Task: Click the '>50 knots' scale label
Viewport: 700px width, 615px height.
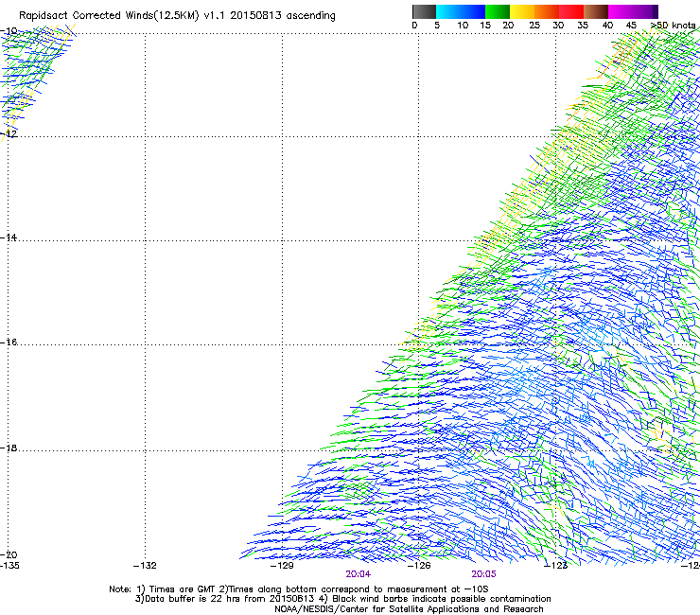Action: 673,26
